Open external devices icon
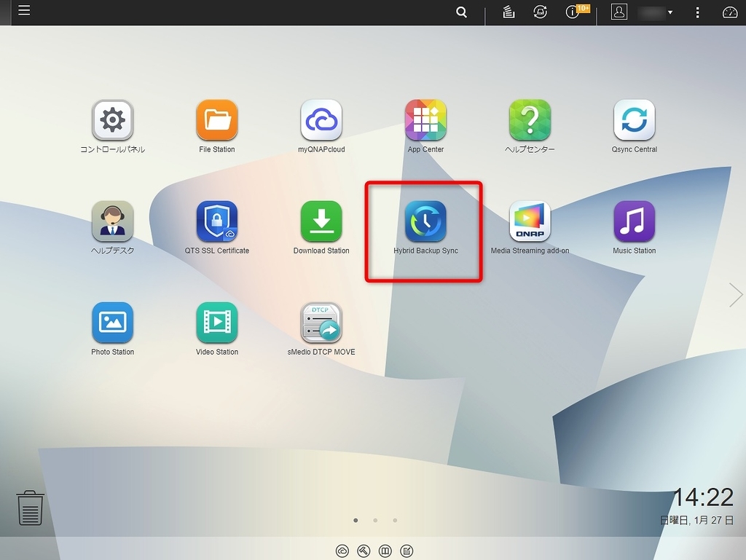 click(540, 12)
